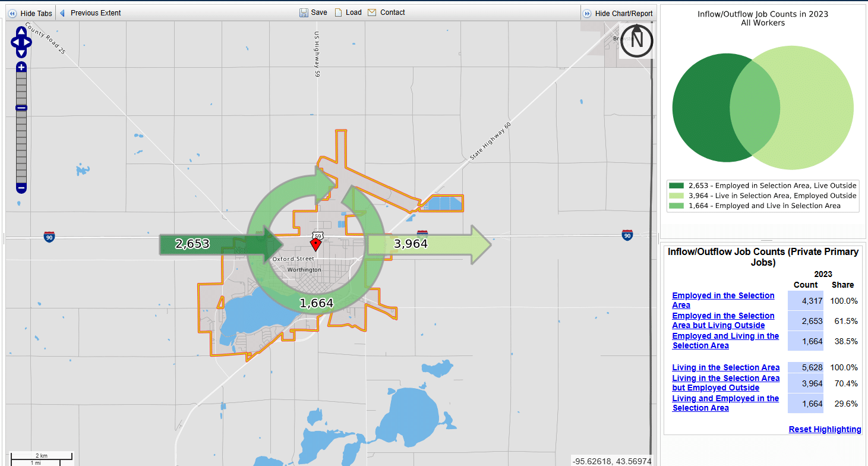Screen dimensions: 868x466
Task: Click the north arrow compass icon
Action: tap(637, 41)
